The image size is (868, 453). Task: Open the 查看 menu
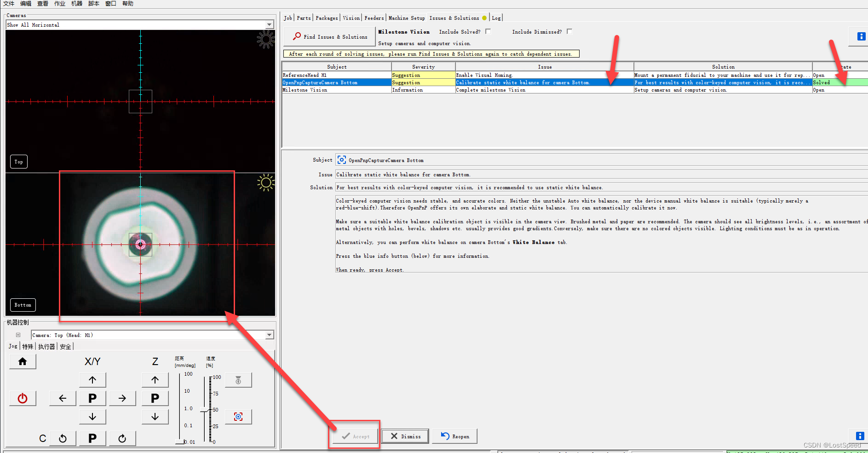click(43, 4)
